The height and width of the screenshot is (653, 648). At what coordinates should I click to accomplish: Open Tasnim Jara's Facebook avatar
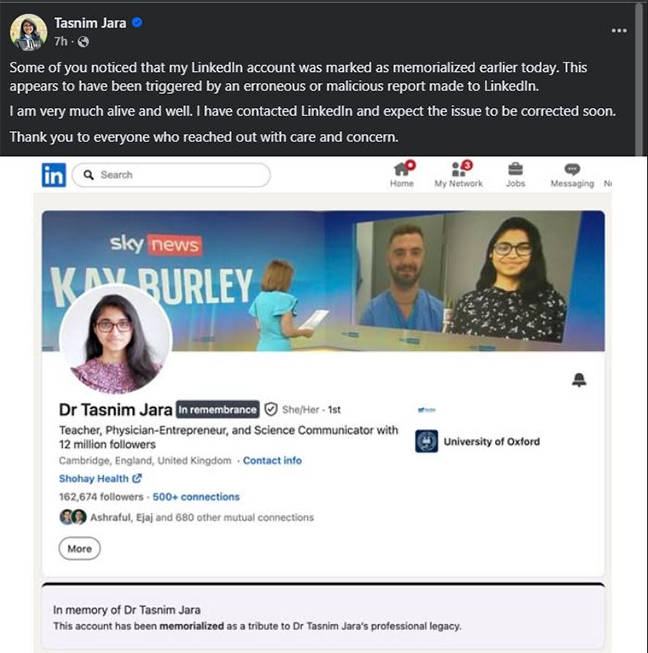(28, 32)
